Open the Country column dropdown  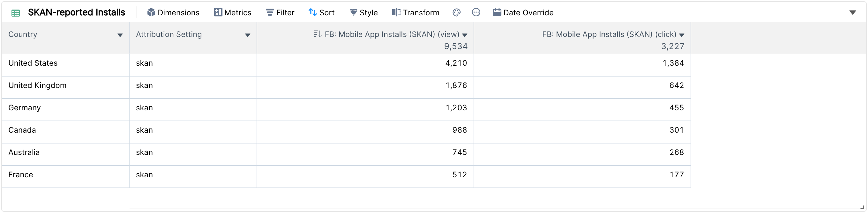[x=120, y=35]
